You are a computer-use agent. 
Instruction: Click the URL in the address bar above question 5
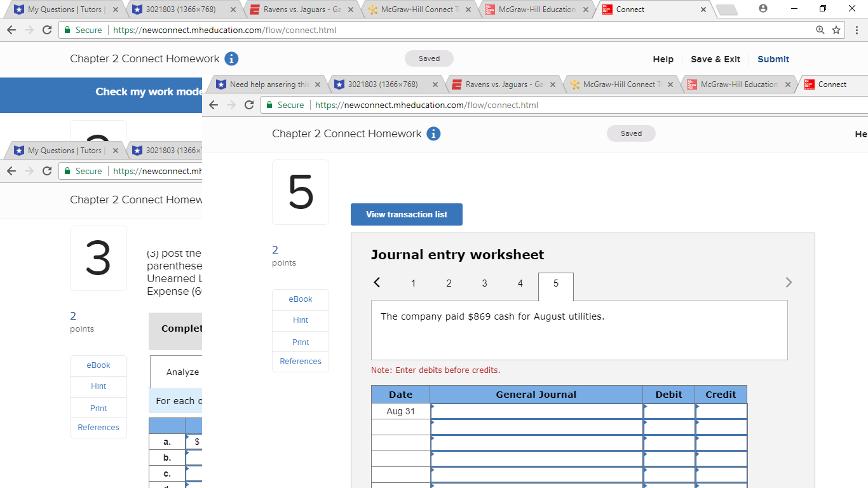point(426,105)
